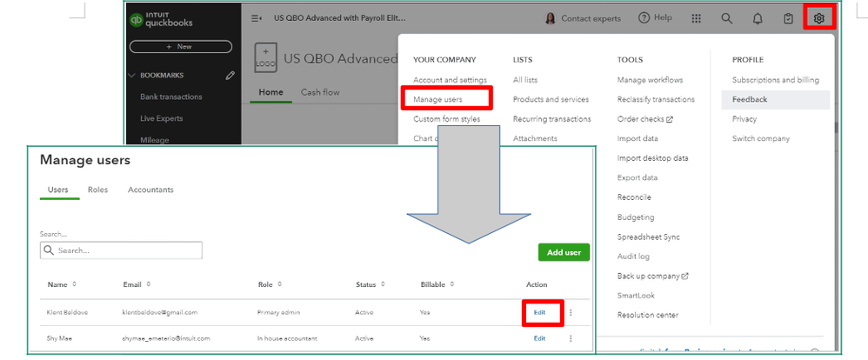Open SmartLook
The height and width of the screenshot is (360, 868).
(x=636, y=295)
